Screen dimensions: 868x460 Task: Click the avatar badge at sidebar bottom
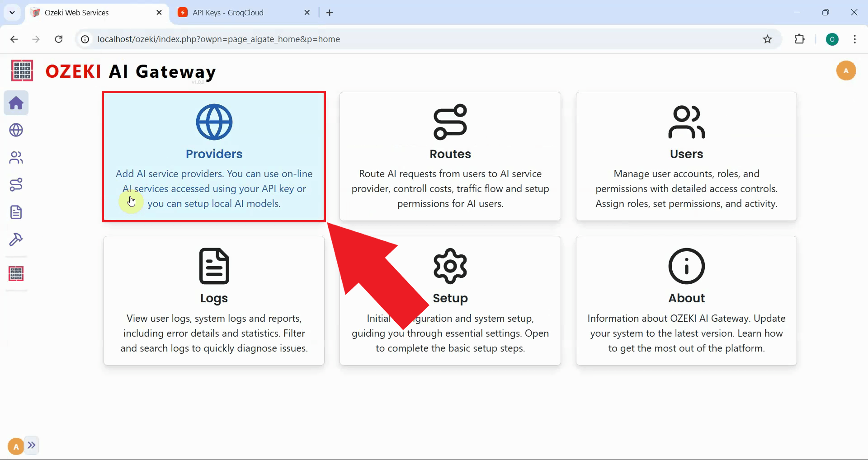click(x=15, y=445)
